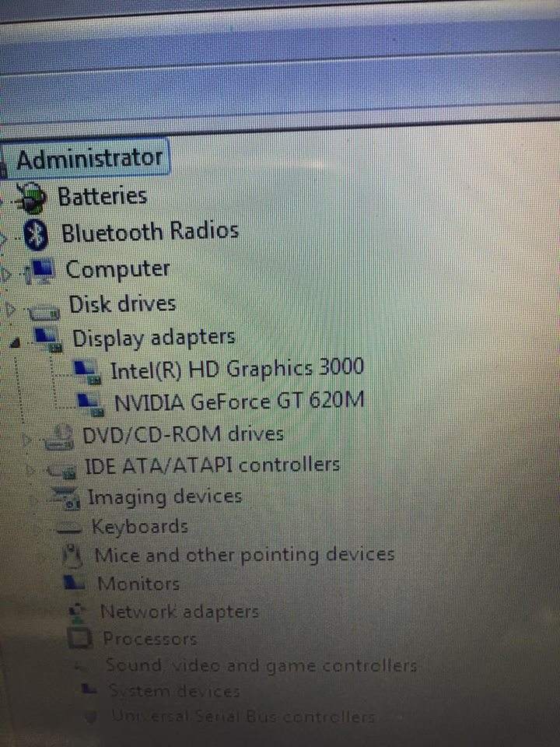Expand the Disk drives node
Screen dimensions: 560x747
click(x=10, y=310)
